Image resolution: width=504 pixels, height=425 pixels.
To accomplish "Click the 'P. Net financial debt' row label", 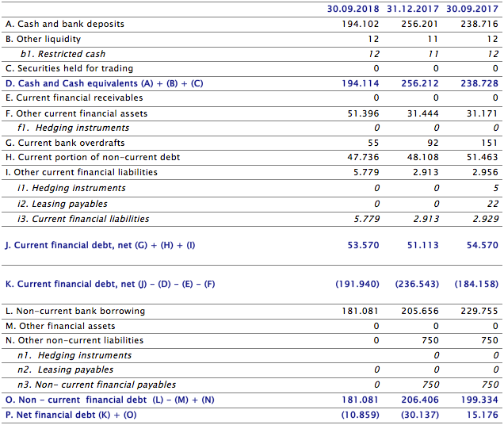I will coord(71,415).
